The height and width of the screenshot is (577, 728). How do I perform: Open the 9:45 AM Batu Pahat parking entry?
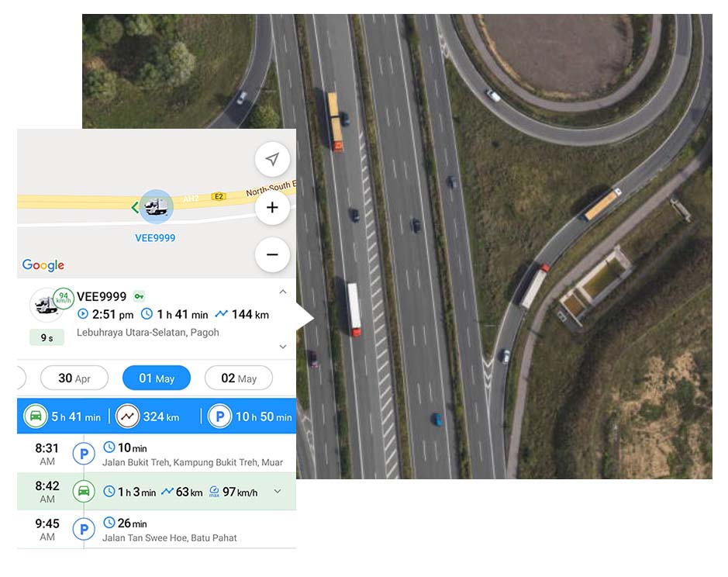[x=157, y=530]
